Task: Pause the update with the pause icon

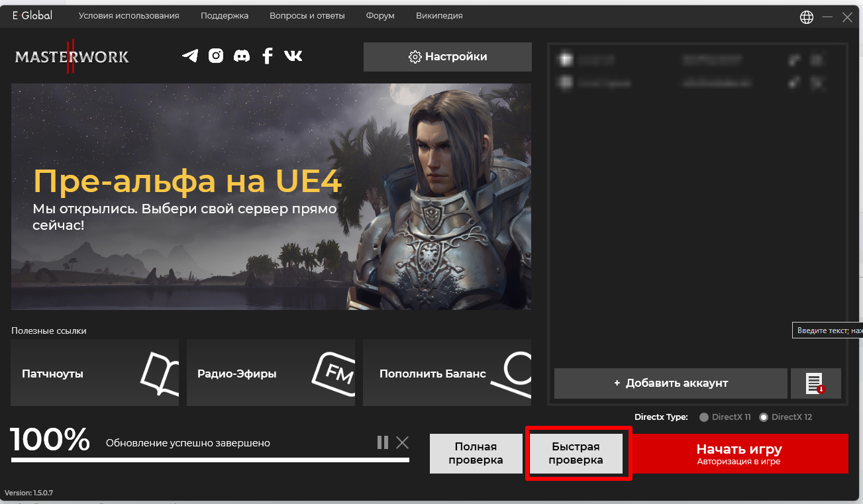Action: [383, 442]
